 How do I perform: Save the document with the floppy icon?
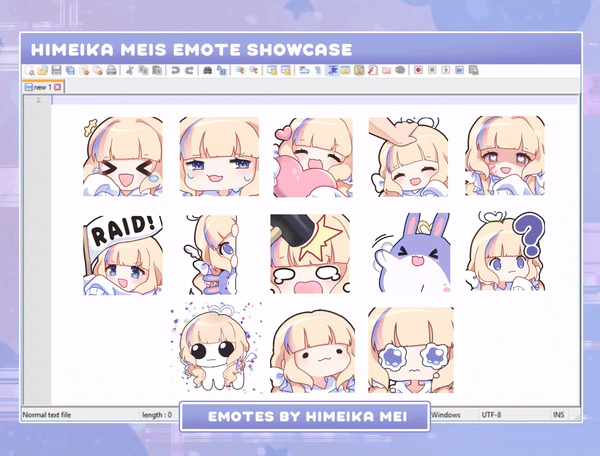(56, 71)
